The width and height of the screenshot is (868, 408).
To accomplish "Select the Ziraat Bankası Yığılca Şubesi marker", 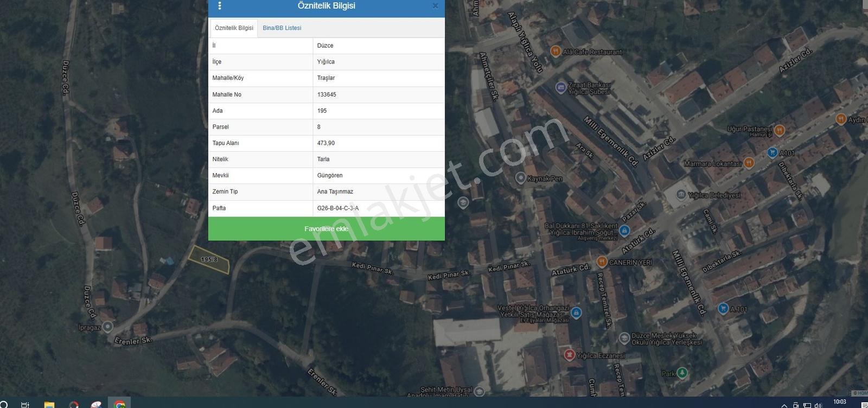I will click(x=561, y=87).
